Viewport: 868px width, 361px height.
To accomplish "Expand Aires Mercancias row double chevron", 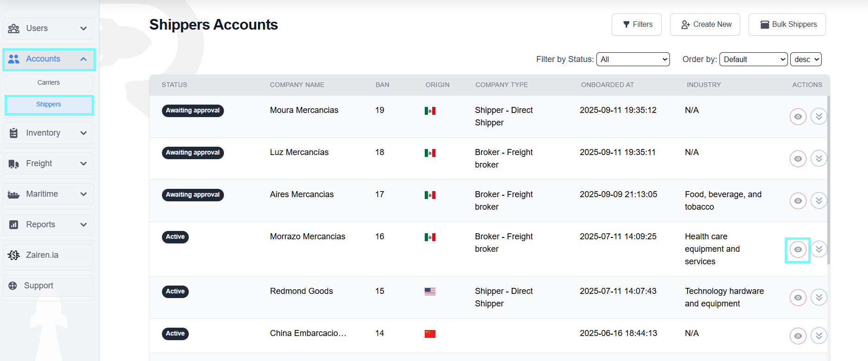I will [x=819, y=200].
